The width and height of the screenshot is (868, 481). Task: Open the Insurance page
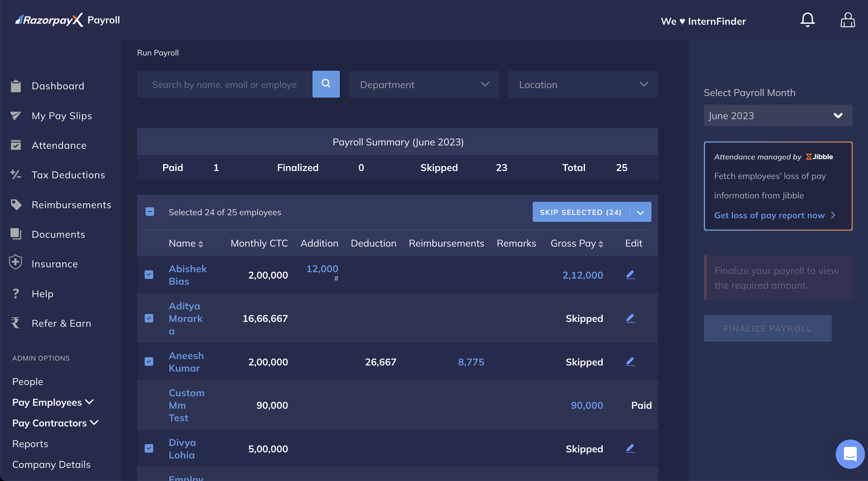pos(55,264)
